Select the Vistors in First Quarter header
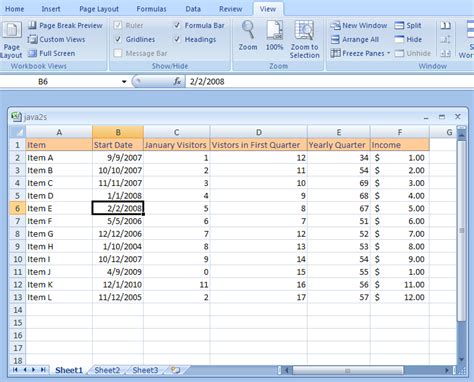The image size is (474, 382). pyautogui.click(x=259, y=145)
